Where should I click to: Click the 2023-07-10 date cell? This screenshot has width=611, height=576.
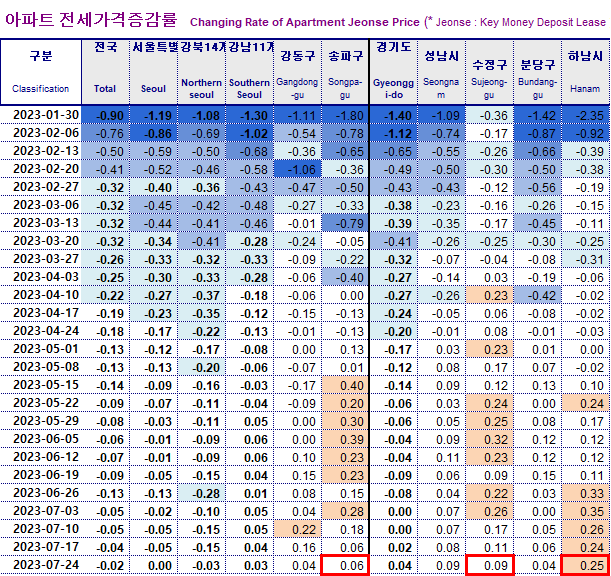click(x=41, y=528)
